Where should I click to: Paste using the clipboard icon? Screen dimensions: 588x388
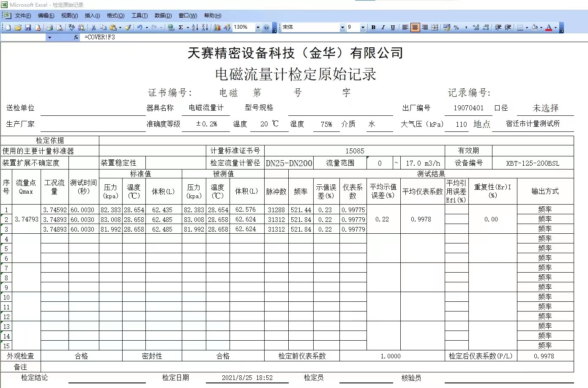[113, 27]
